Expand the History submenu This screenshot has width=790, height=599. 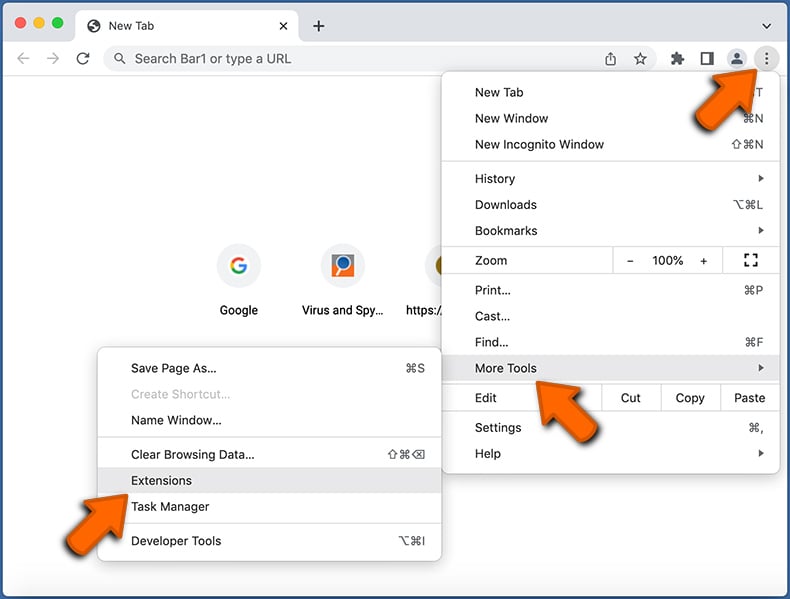pos(610,179)
